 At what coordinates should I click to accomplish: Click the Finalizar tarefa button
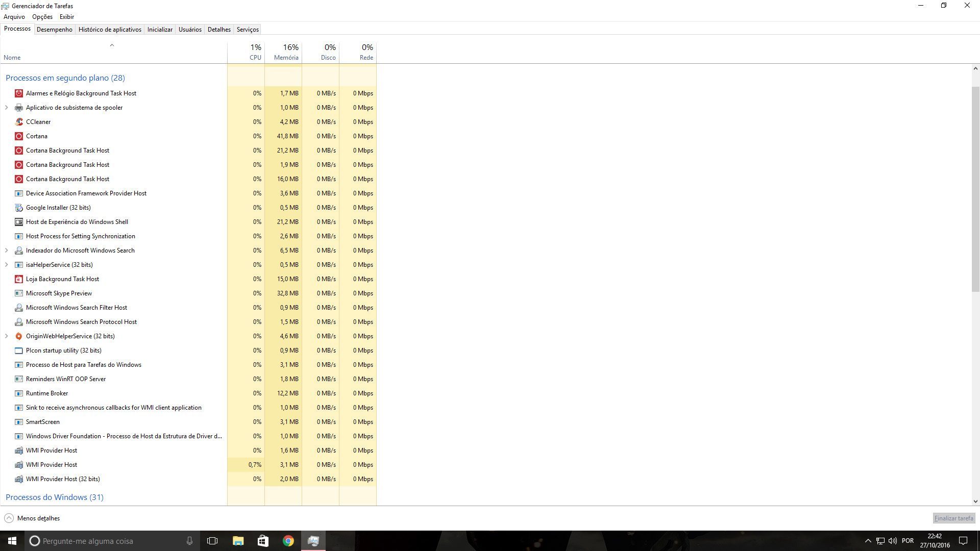954,518
